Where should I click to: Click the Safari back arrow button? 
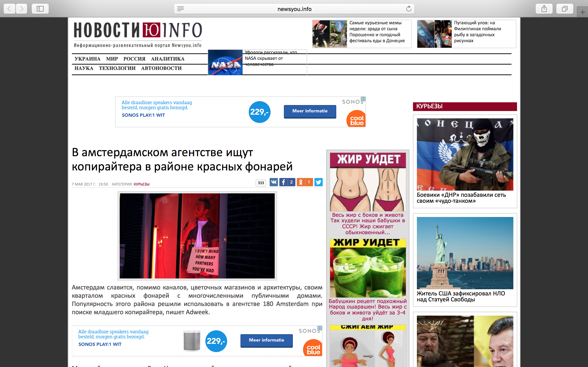point(9,9)
